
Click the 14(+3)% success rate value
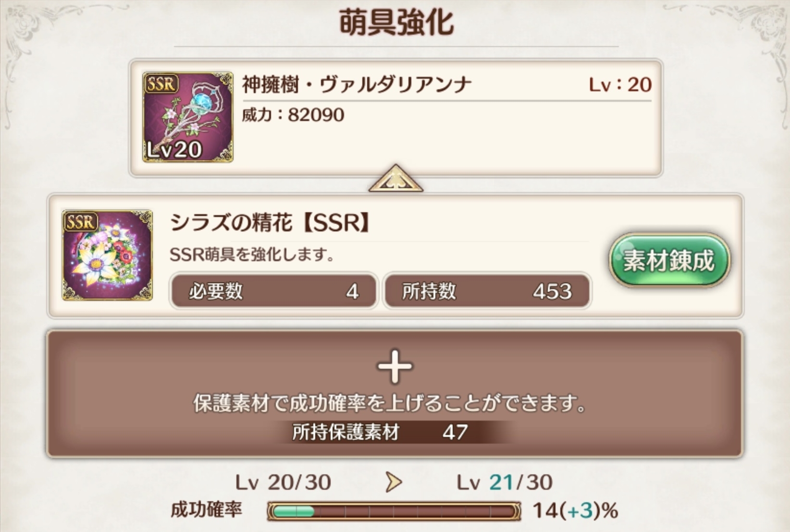point(576,510)
